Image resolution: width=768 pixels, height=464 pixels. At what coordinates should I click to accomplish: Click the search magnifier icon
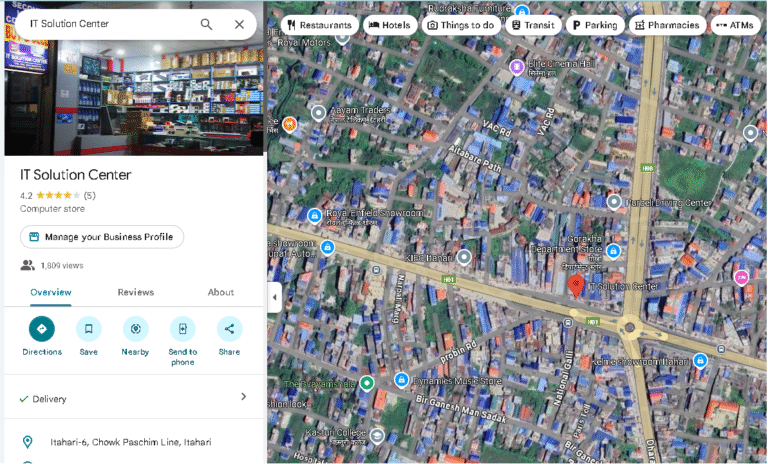206,24
